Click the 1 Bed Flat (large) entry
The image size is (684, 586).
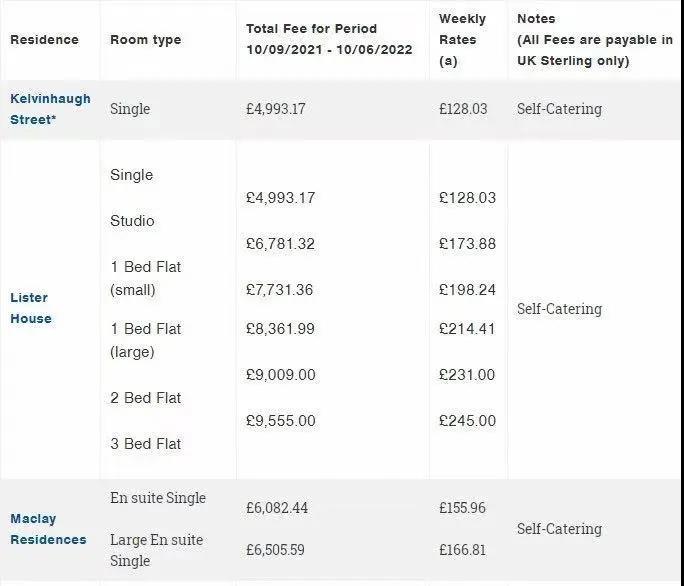point(145,340)
